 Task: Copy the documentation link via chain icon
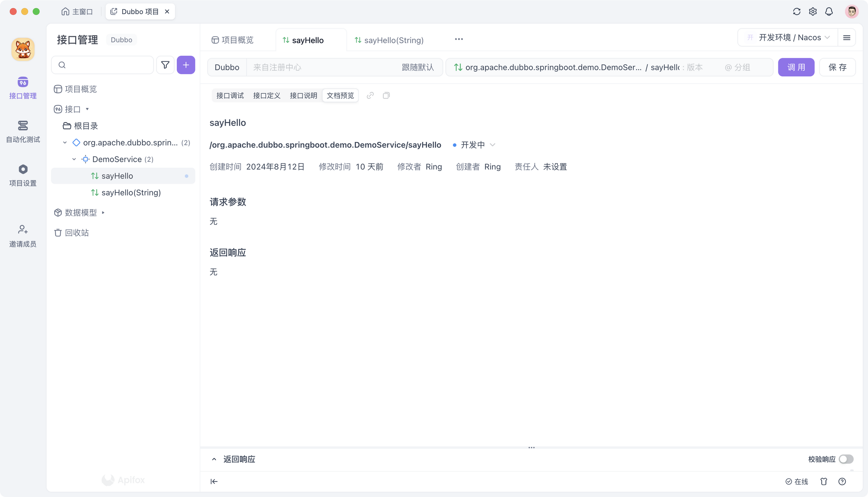[370, 95]
